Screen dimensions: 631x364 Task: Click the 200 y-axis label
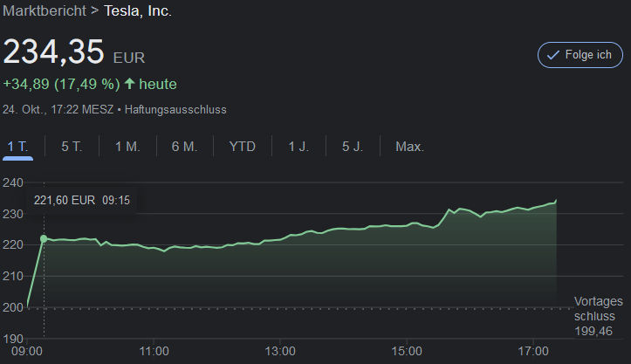pyautogui.click(x=13, y=307)
